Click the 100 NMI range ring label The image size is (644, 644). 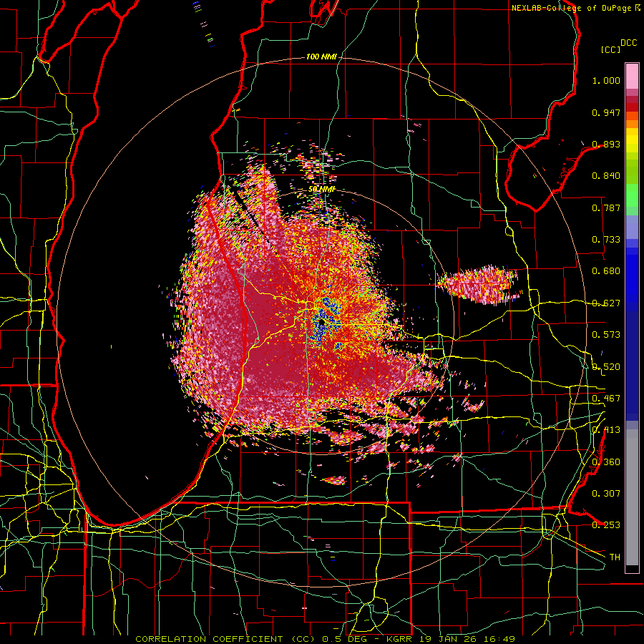coord(321,57)
